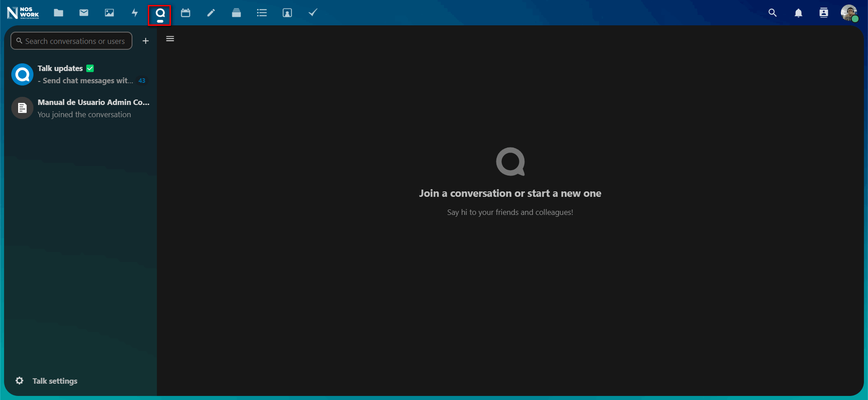
Task: Open the Talk updates conversation
Action: click(x=80, y=74)
